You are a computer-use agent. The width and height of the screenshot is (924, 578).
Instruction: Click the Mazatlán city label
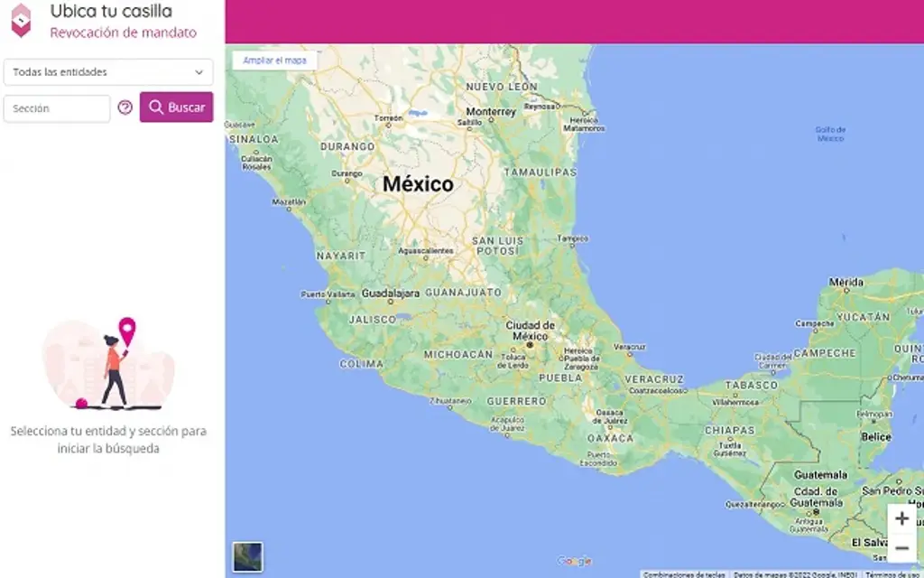[x=289, y=201]
